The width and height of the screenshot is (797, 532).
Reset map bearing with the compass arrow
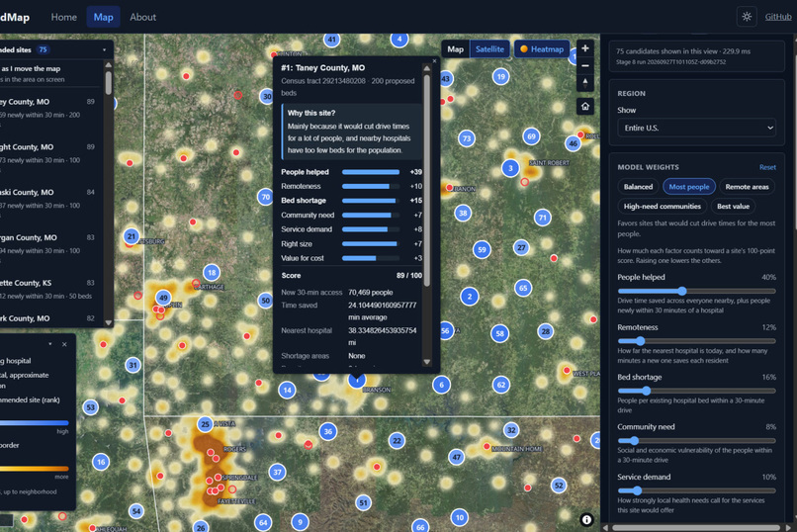point(585,82)
